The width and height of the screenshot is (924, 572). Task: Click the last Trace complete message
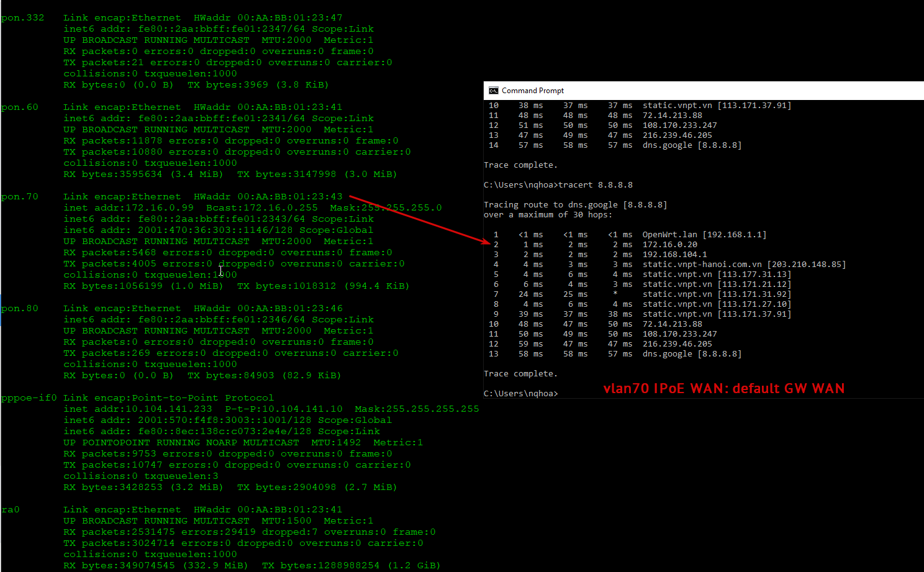521,373
